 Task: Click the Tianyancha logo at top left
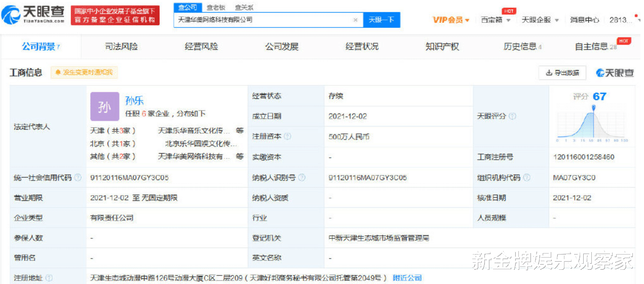[33, 15]
